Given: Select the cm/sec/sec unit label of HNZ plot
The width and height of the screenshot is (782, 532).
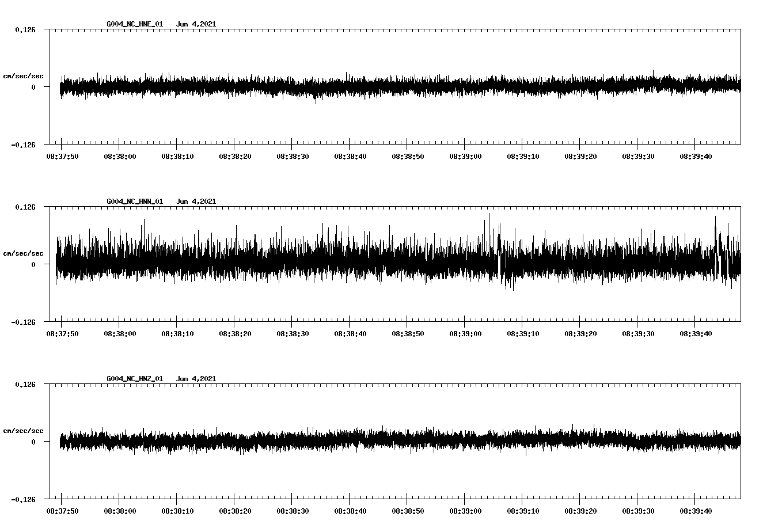Looking at the screenshot, I should point(24,431).
